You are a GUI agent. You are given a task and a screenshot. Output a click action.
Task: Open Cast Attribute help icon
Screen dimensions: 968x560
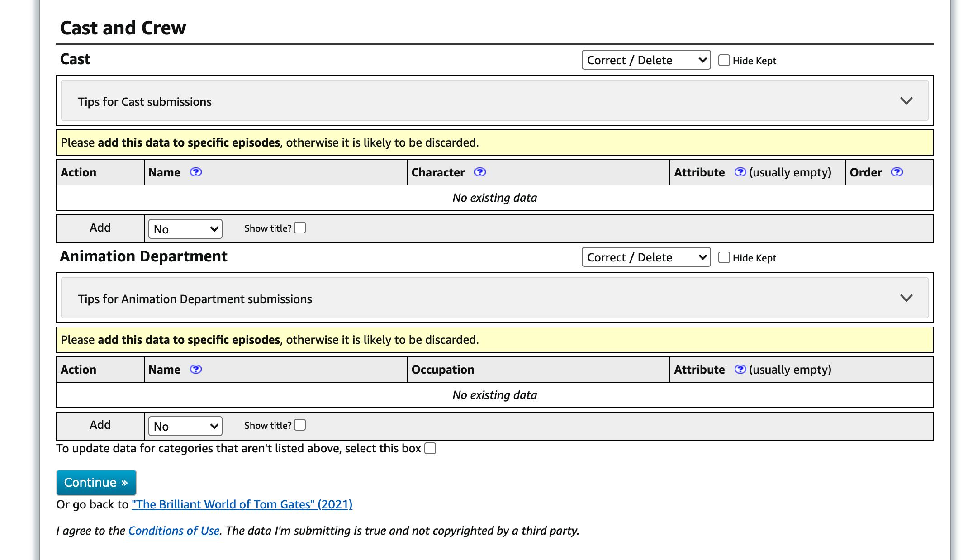(740, 172)
